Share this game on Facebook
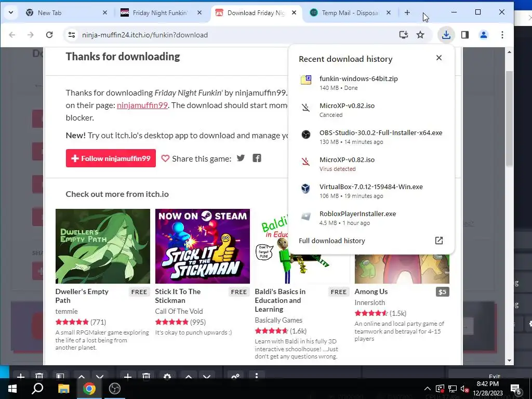Viewport: 532px width, 399px height. coord(257,158)
